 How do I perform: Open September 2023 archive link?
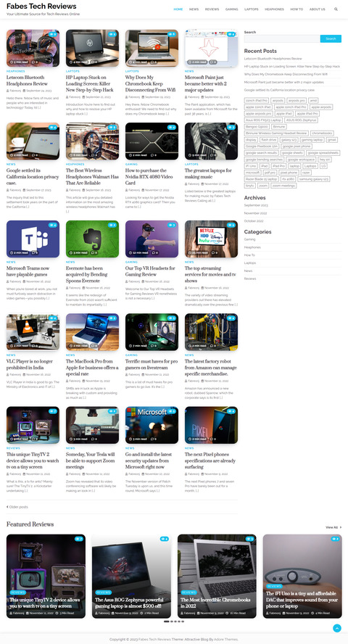tap(256, 205)
